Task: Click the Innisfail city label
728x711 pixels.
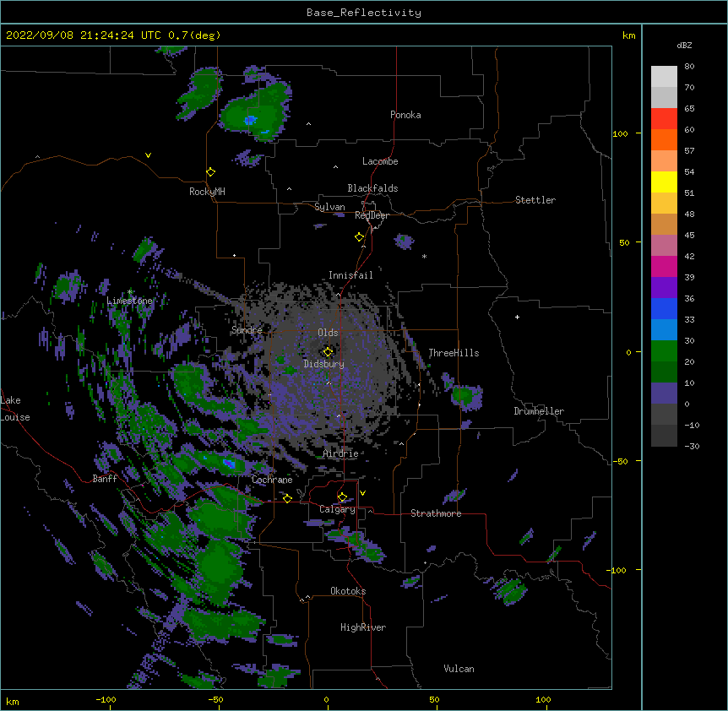Action: pos(350,275)
